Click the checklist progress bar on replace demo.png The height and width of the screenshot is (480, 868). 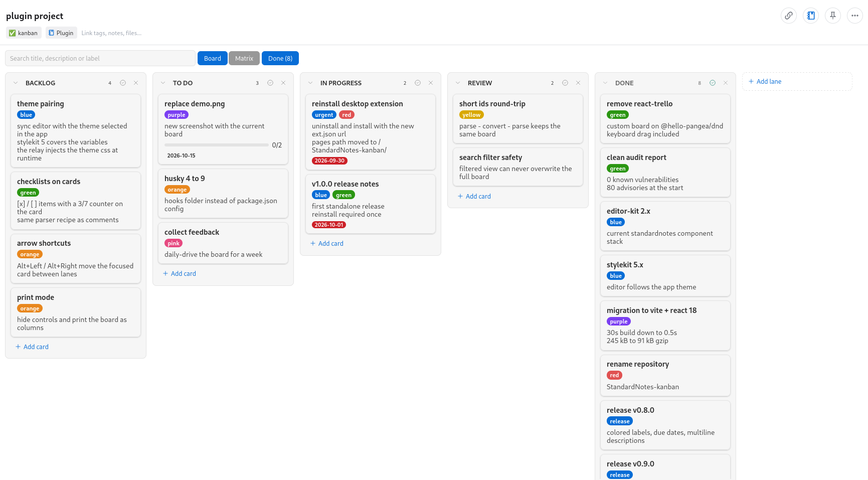[217, 145]
